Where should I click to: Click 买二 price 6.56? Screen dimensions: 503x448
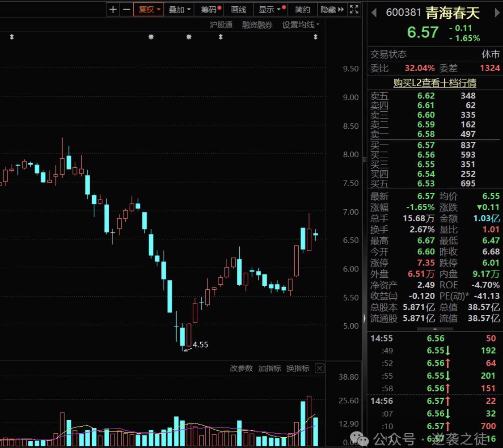pos(426,155)
